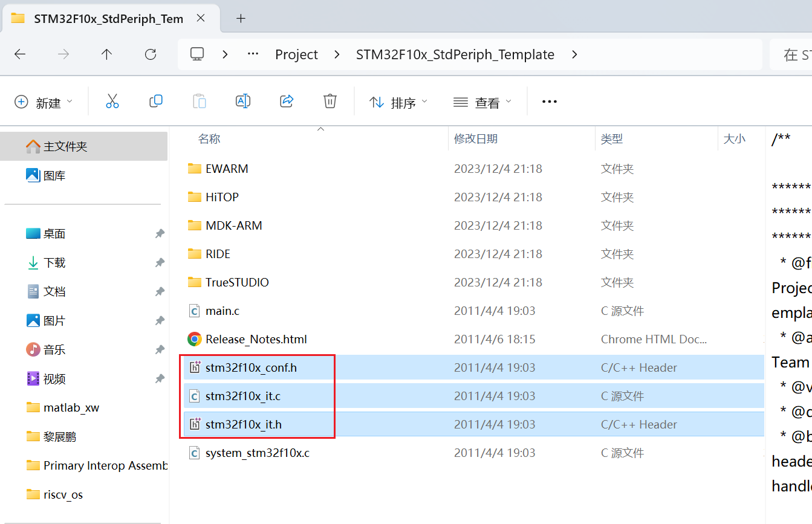Click the ellipsis in the address breadcrumb
This screenshot has width=812, height=524.
[x=253, y=54]
